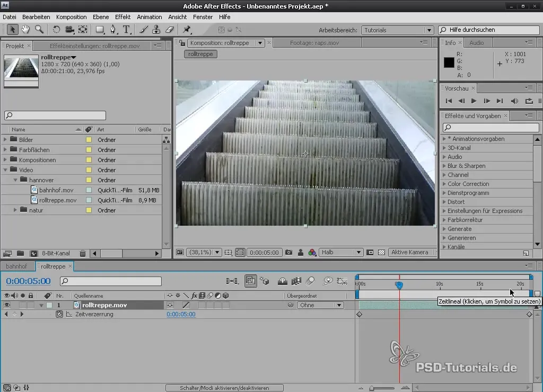Select the Hand tool

[25, 30]
